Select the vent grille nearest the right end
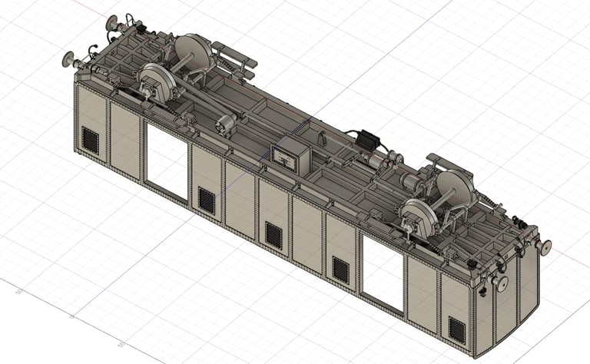 (457, 329)
